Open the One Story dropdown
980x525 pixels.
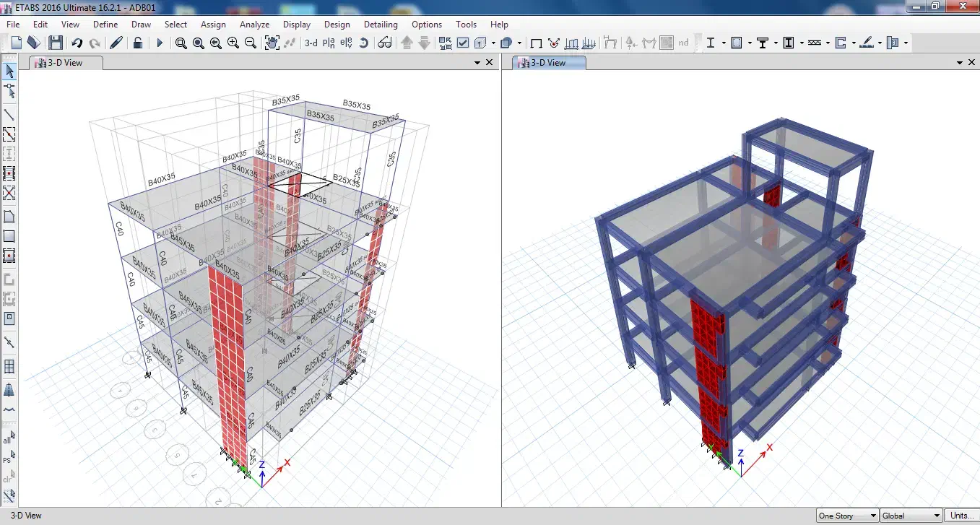(x=847, y=516)
